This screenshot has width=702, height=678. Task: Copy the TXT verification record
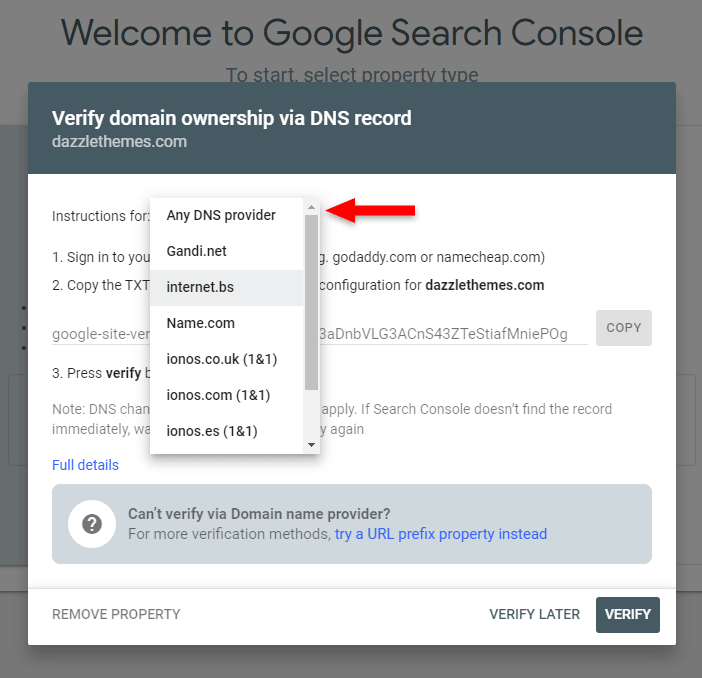point(624,328)
